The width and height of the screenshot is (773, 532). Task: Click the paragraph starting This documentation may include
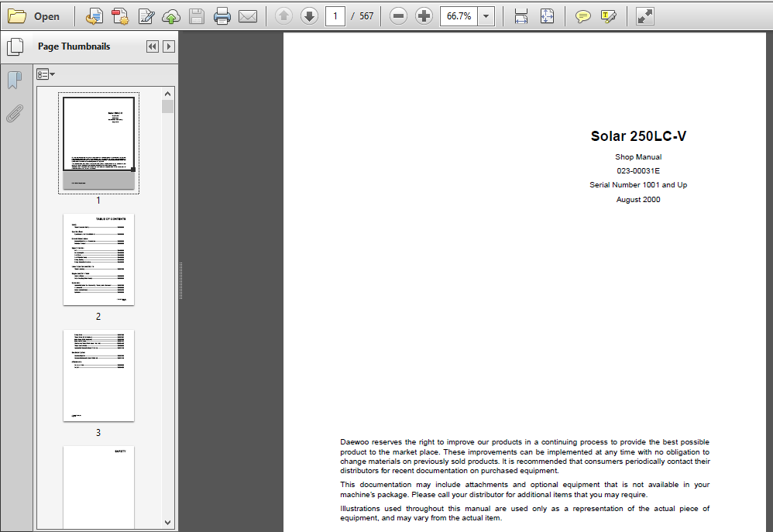pos(525,489)
